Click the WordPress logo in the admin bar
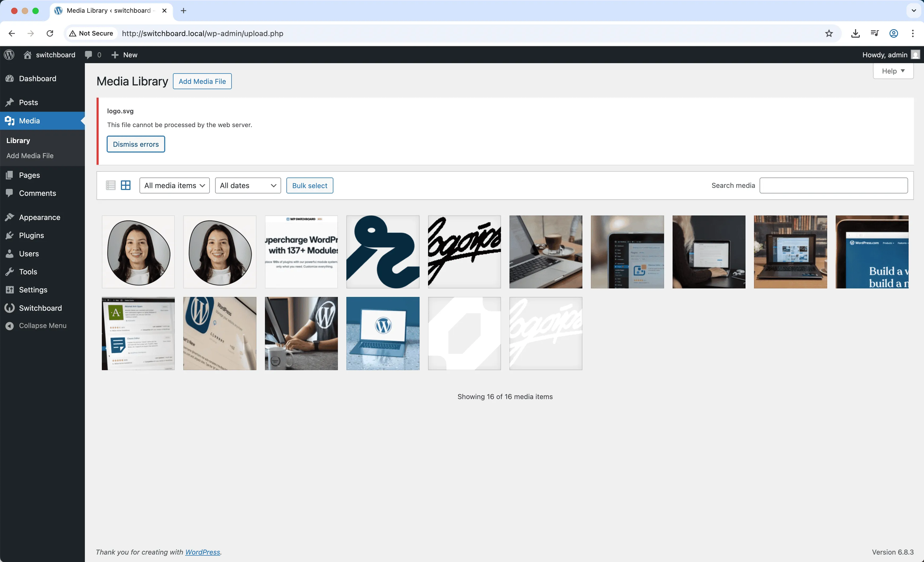The height and width of the screenshot is (562, 924). (9, 54)
